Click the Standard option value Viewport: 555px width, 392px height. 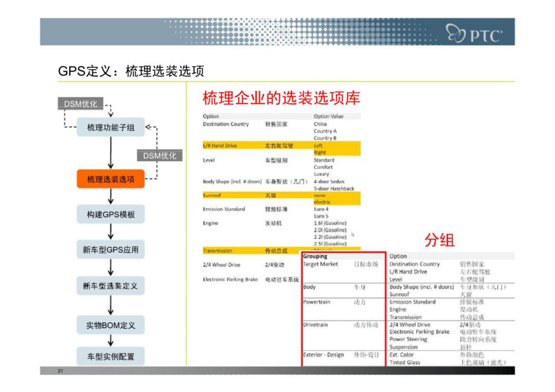(x=324, y=160)
